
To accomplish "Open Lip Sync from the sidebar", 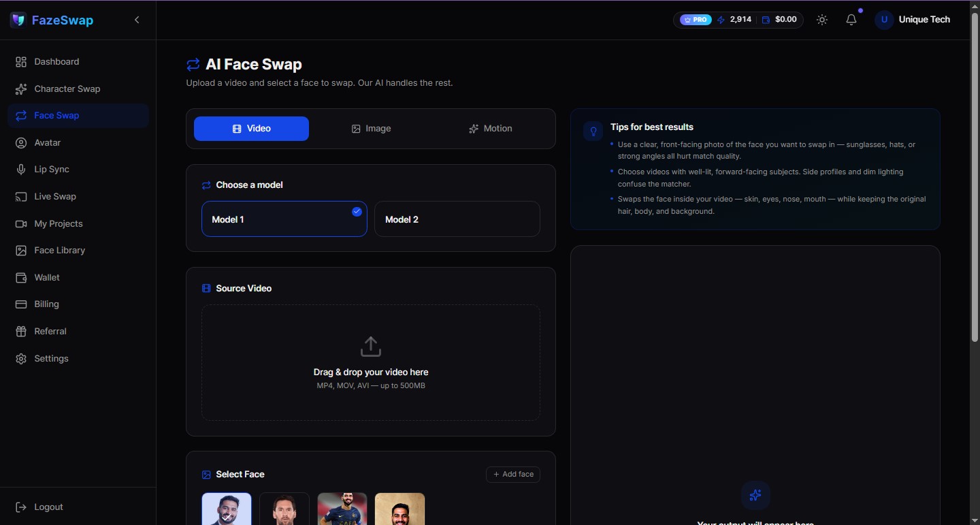I will 78,169.
